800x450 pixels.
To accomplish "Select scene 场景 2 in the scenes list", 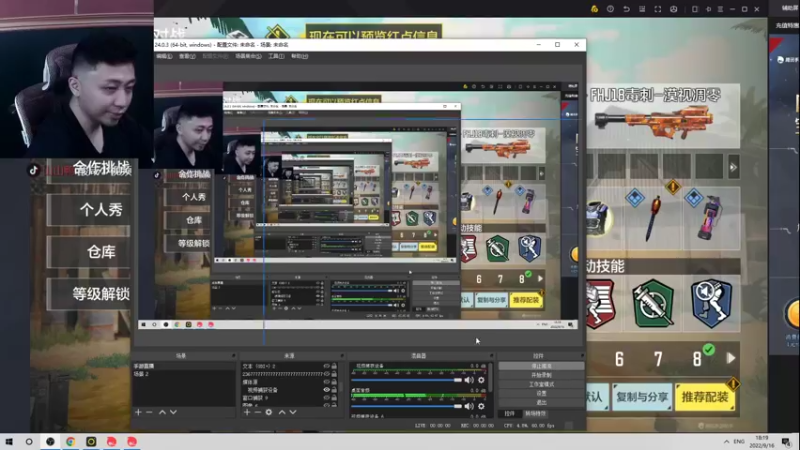I will click(x=183, y=374).
